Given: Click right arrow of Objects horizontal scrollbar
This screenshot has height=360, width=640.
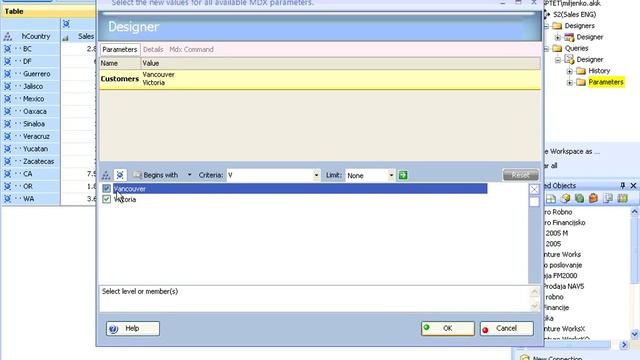Looking at the screenshot, I should coord(624,345).
